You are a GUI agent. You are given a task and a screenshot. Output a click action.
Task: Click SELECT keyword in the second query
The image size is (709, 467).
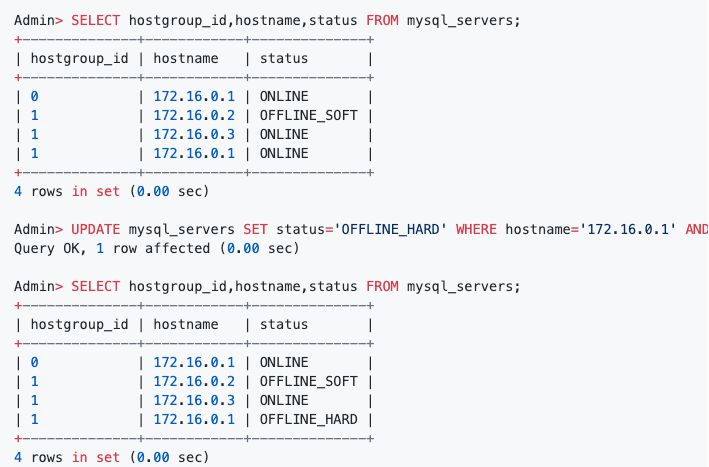pyautogui.click(x=95, y=286)
